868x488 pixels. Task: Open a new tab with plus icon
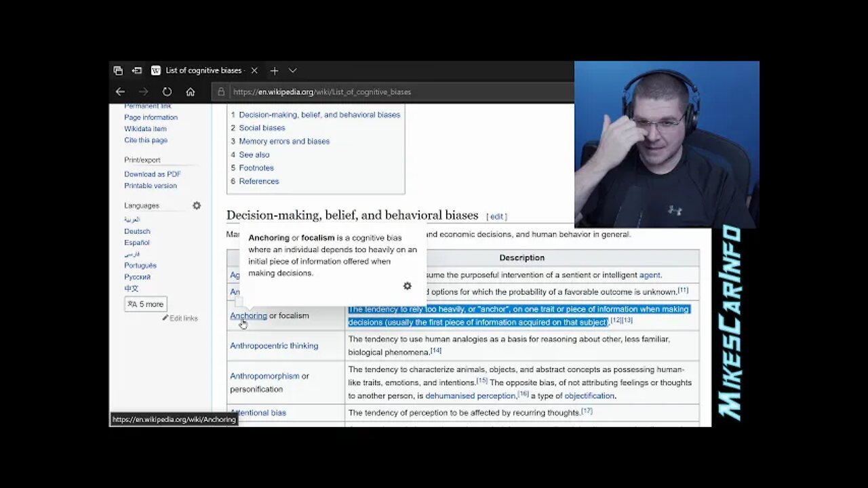tap(274, 70)
